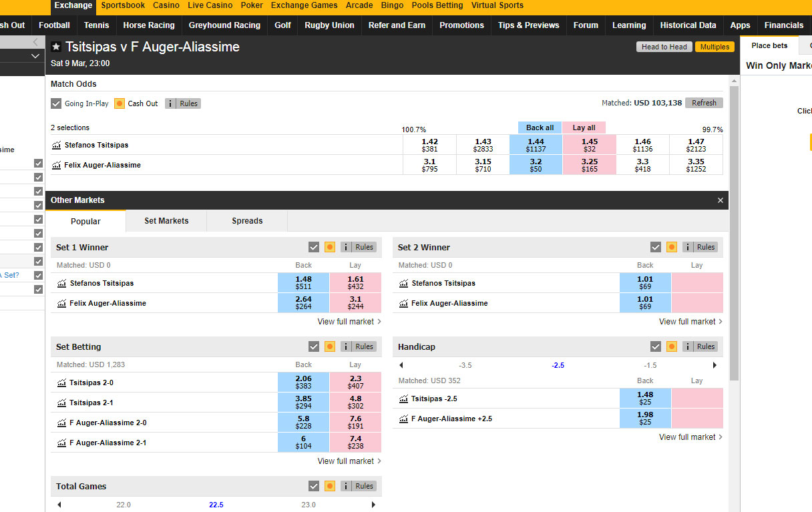Viewport: 812px width, 512px height.
Task: Click the Head to Head button
Action: 664,47
